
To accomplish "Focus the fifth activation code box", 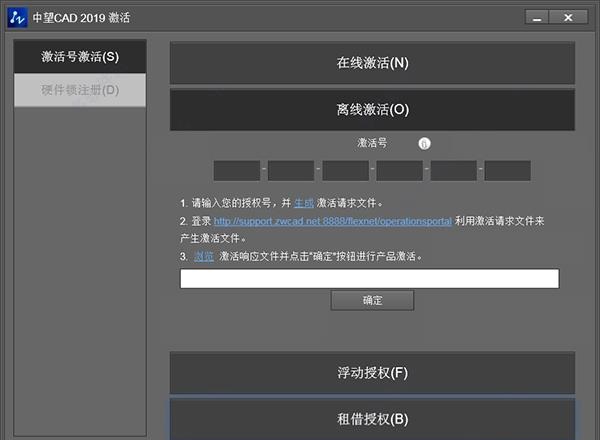I will 454,171.
